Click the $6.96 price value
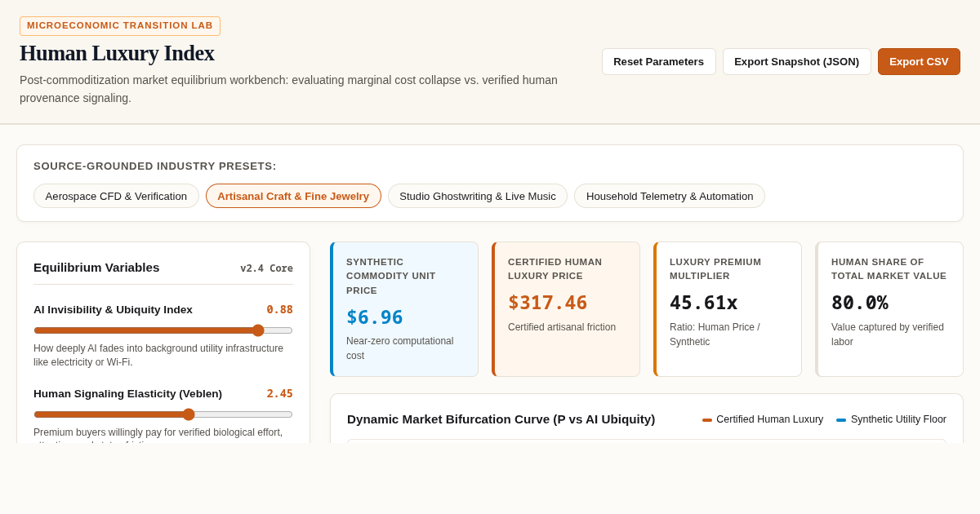 click(x=375, y=317)
